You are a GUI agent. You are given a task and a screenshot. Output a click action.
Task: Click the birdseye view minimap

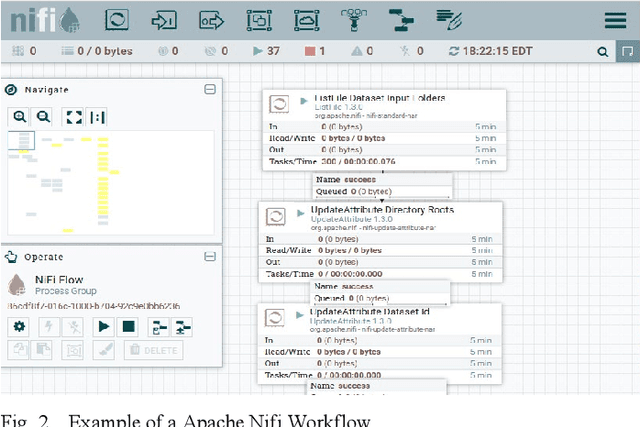tap(111, 182)
